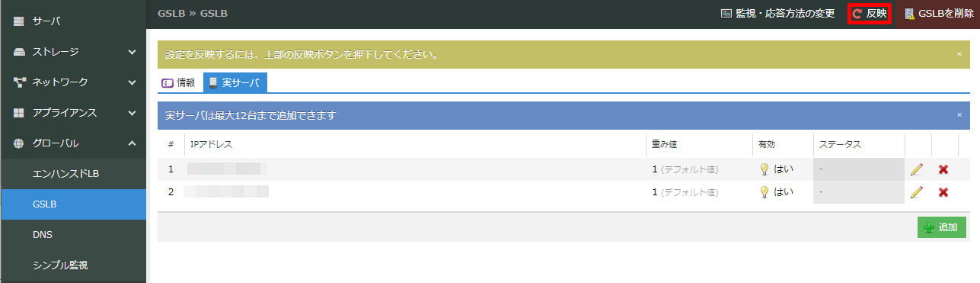Click GSLBを削除 in the header
Image resolution: width=980 pixels, height=283 pixels.
click(938, 14)
